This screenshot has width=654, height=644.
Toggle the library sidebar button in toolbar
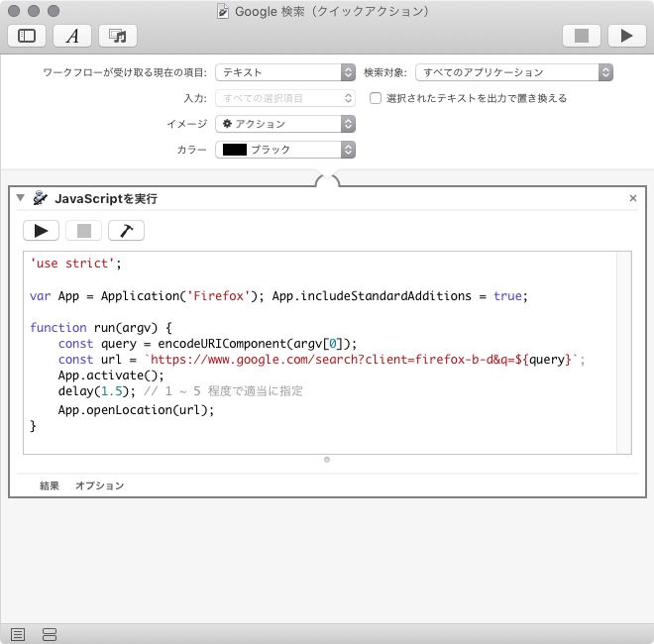[x=27, y=36]
